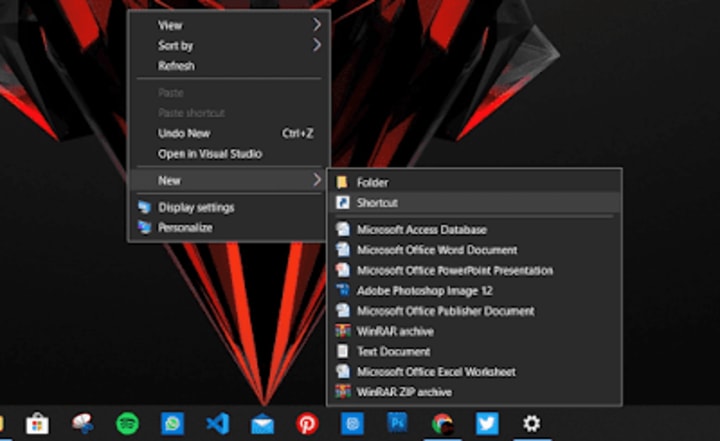Click the Access Database file icon
This screenshot has height=441, width=720.
point(343,229)
